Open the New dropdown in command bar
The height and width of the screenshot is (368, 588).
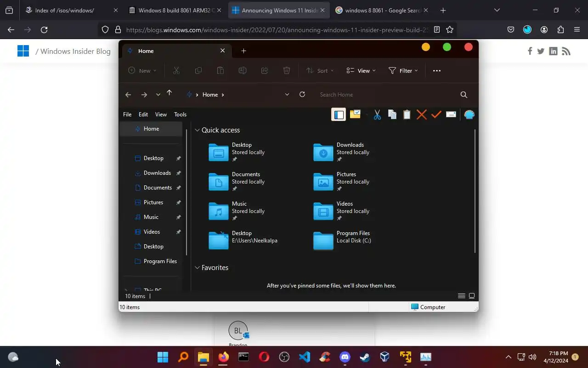[142, 70]
